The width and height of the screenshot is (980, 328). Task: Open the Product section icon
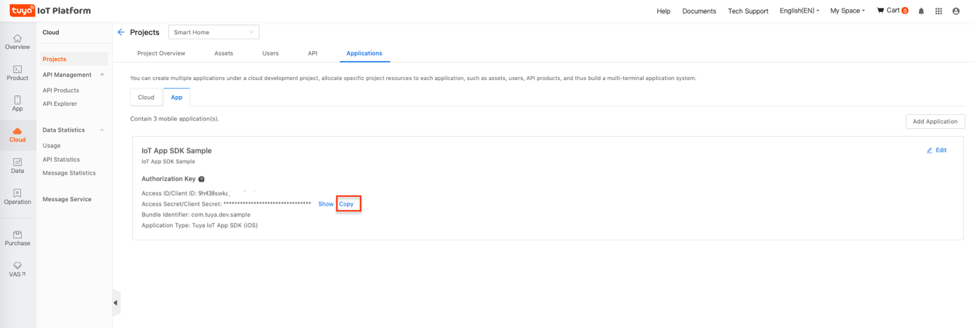click(17, 73)
